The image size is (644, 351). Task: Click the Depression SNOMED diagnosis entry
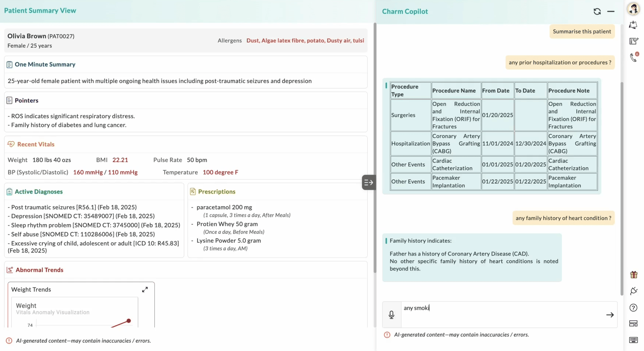(81, 216)
